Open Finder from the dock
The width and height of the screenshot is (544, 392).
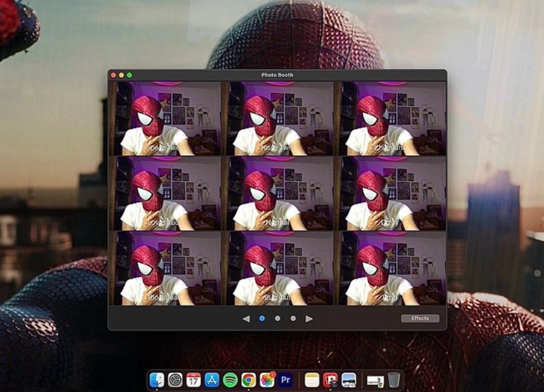(x=157, y=380)
